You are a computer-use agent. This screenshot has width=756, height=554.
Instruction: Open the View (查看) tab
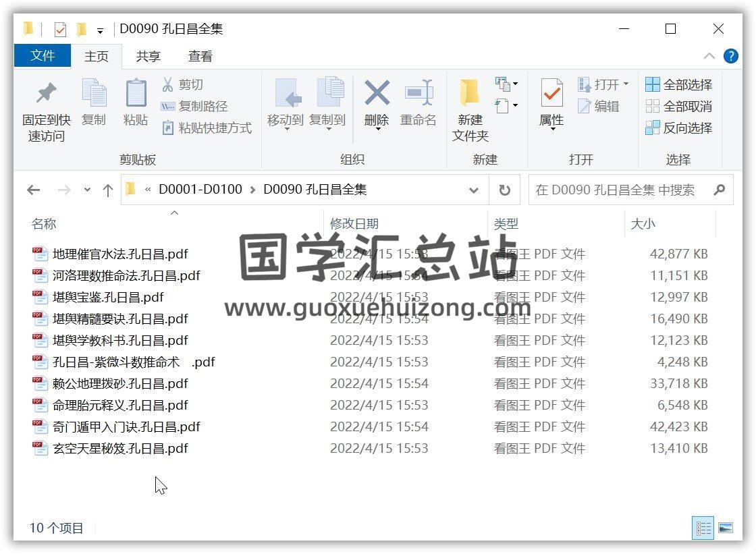coord(200,57)
